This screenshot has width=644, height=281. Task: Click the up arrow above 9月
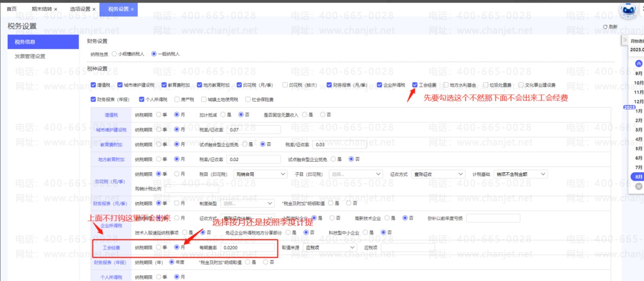(638, 64)
